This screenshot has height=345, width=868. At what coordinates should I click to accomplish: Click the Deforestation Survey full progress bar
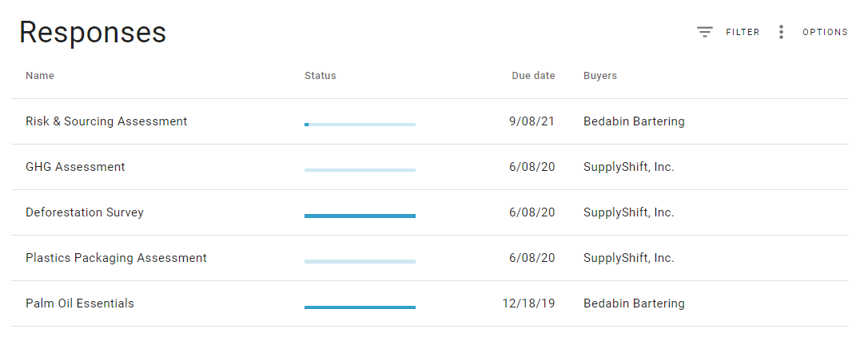(360, 216)
